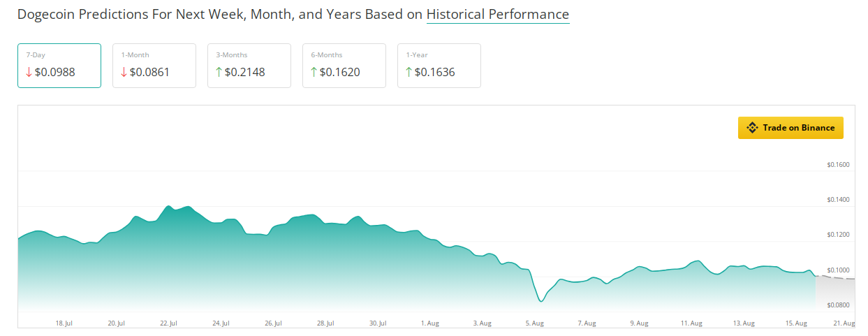Click the Binance logo icon
Image resolution: width=868 pixels, height=336 pixels.
(752, 128)
